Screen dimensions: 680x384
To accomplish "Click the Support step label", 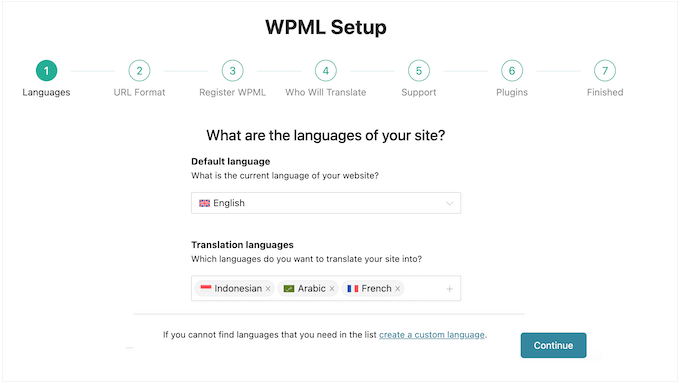I will tap(419, 92).
